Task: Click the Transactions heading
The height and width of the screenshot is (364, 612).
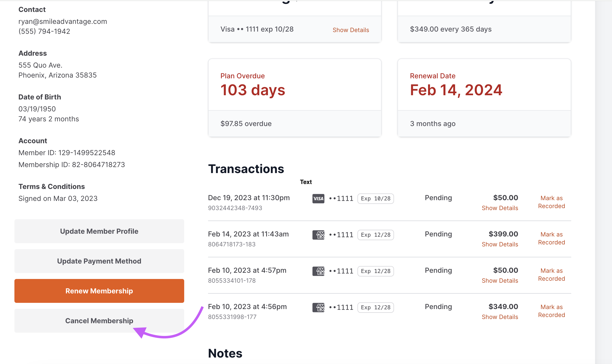Action: point(246,169)
